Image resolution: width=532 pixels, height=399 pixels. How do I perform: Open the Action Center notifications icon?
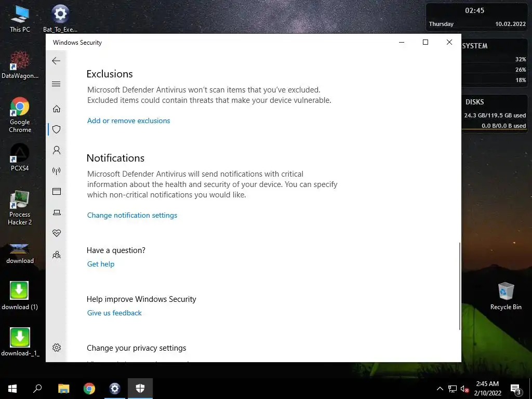[516, 389]
